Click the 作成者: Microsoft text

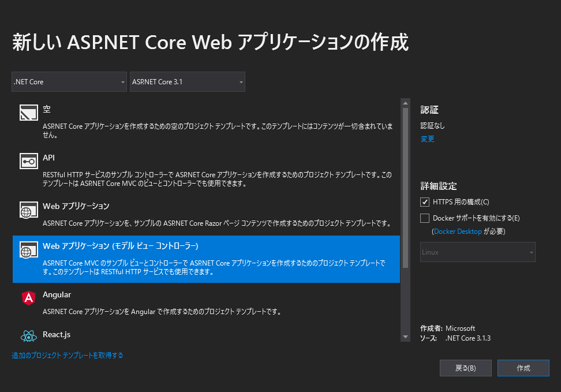(x=447, y=328)
